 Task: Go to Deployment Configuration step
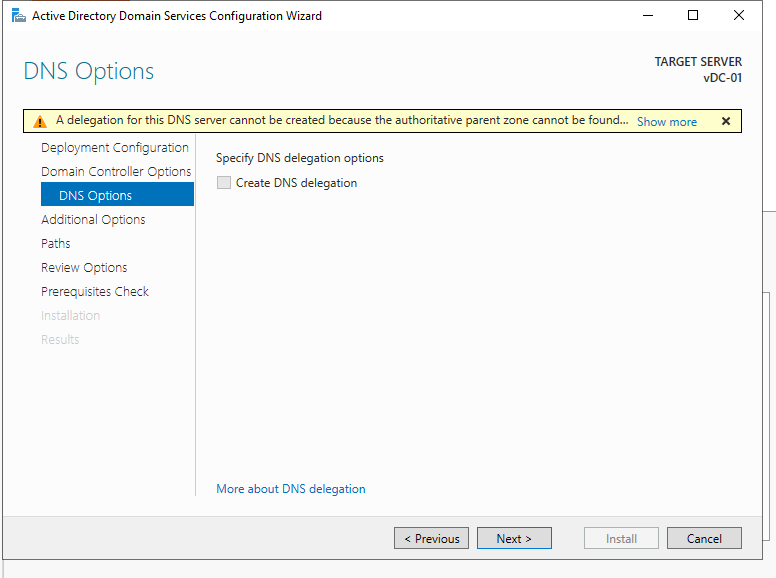coord(115,147)
